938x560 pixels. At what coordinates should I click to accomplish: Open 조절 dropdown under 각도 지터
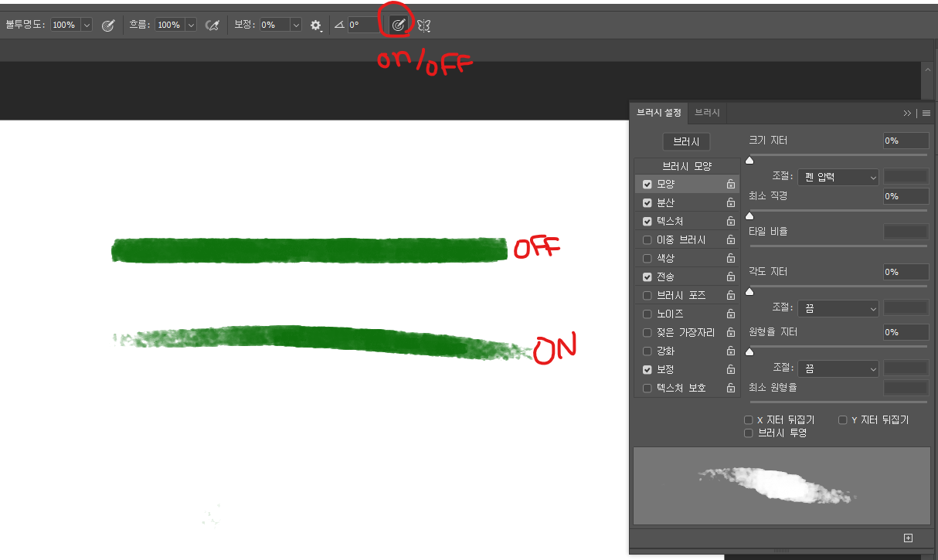coord(838,308)
